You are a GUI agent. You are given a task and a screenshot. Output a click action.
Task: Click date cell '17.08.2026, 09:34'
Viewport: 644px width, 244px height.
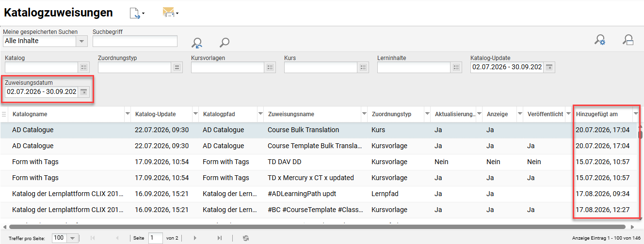(602, 194)
